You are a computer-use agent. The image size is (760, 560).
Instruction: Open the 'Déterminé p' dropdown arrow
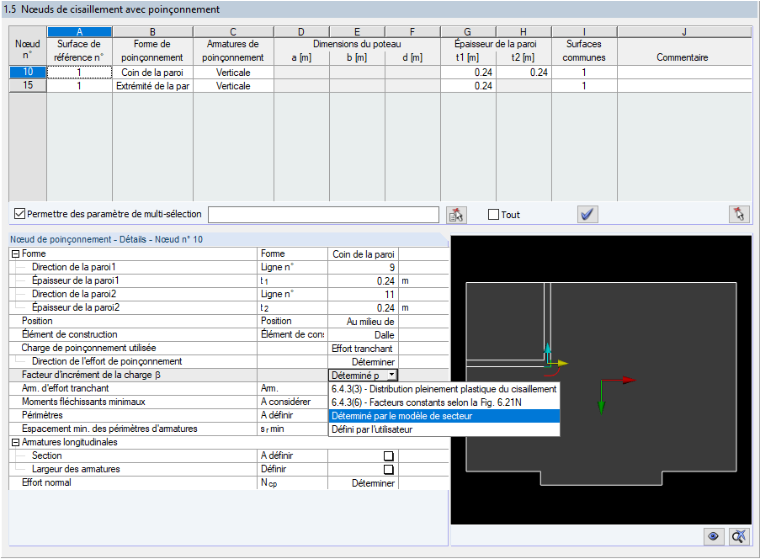tap(392, 375)
